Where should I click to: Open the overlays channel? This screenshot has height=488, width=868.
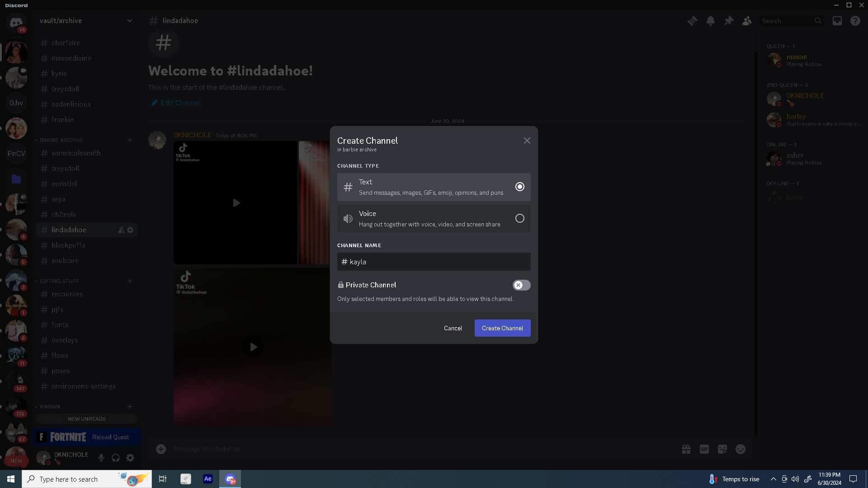pyautogui.click(x=87, y=340)
